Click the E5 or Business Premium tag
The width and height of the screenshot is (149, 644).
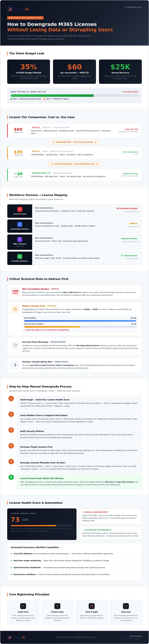point(127,208)
